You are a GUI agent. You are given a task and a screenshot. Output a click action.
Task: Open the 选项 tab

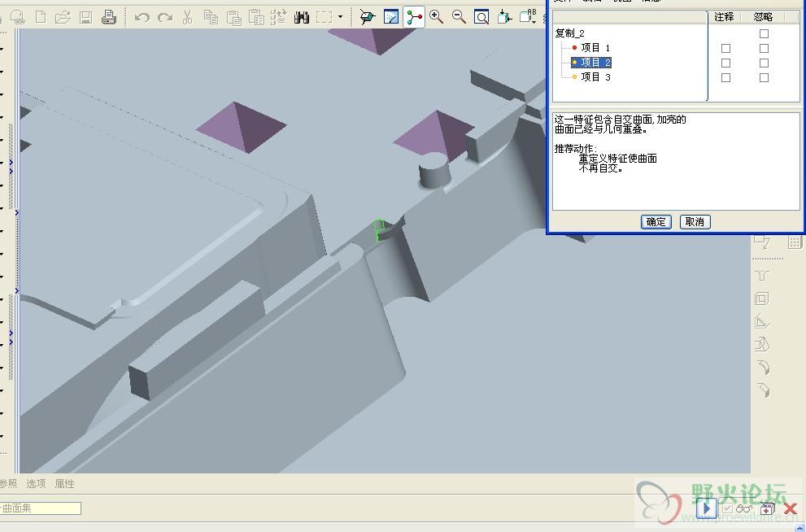pos(36,483)
